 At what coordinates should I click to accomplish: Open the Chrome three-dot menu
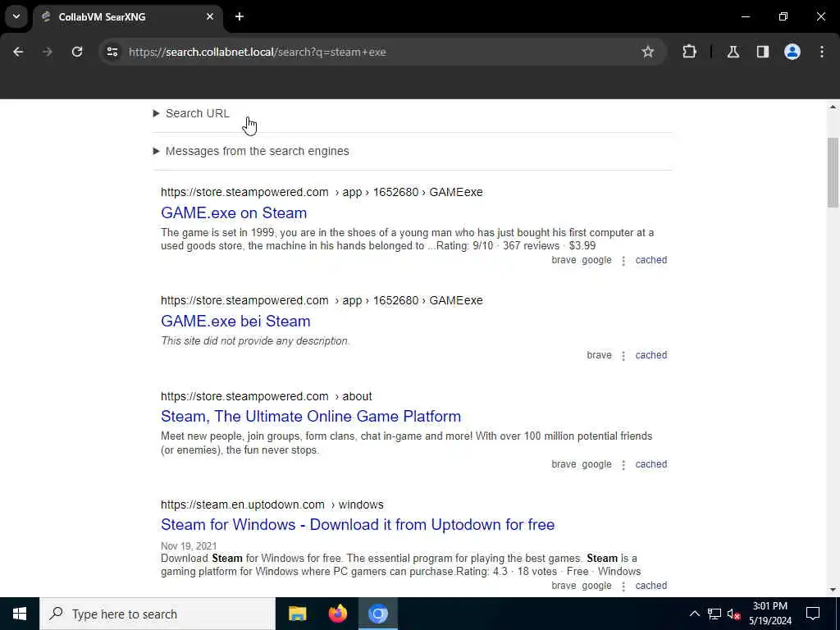(822, 52)
